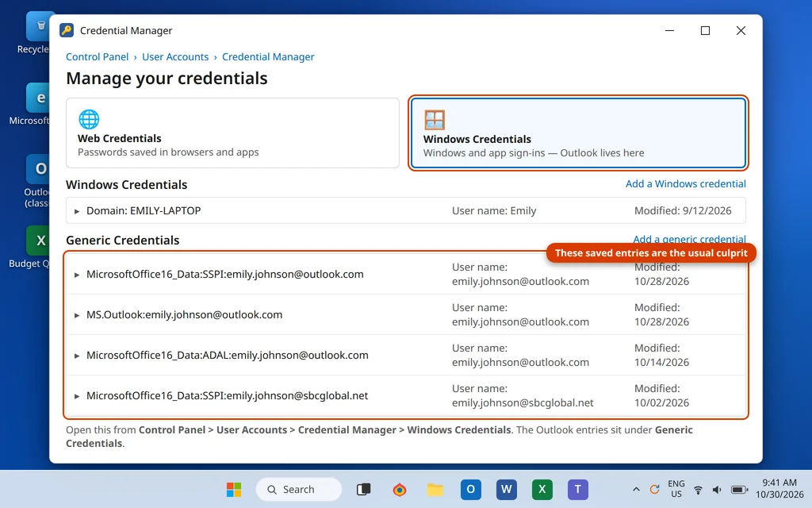Go to User Accounts breadcrumb
812x508 pixels.
pyautogui.click(x=175, y=57)
